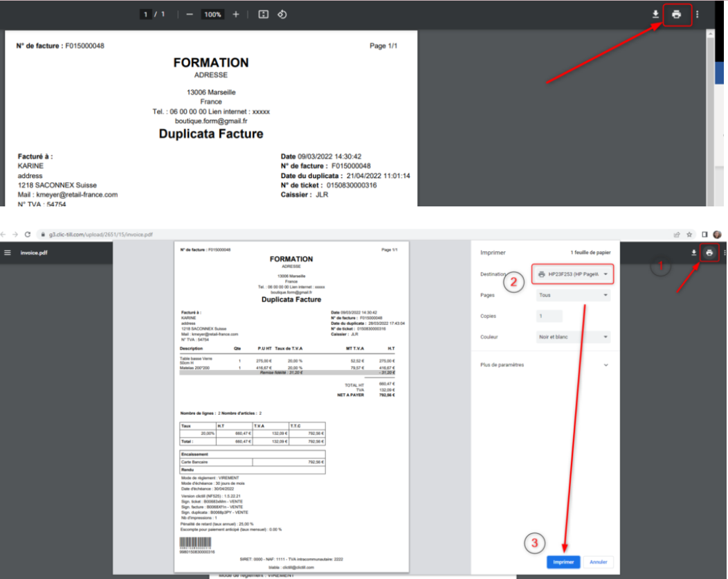Viewport: 728px width, 579px height.
Task: Click the print icon in top PDF toolbar
Action: 677,15
